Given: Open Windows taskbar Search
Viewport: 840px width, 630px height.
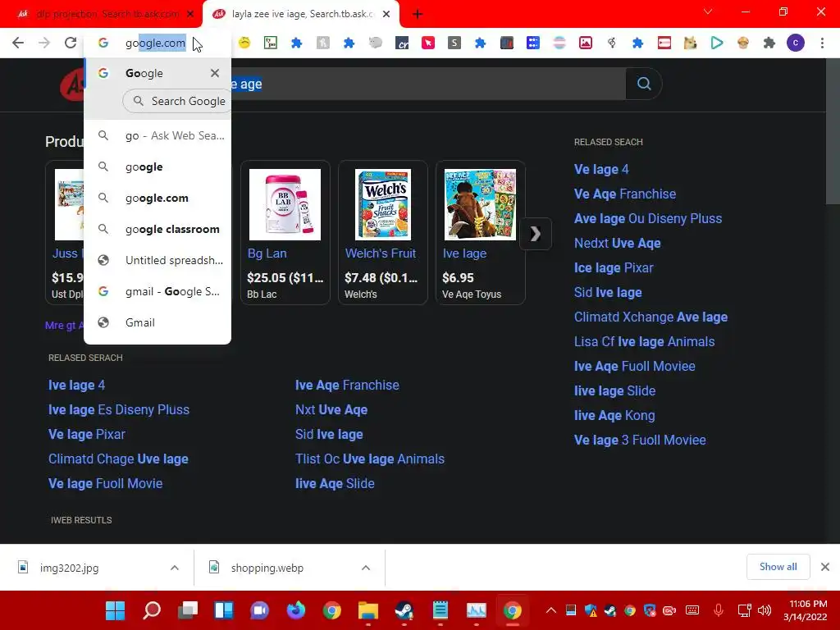Looking at the screenshot, I should 152,610.
